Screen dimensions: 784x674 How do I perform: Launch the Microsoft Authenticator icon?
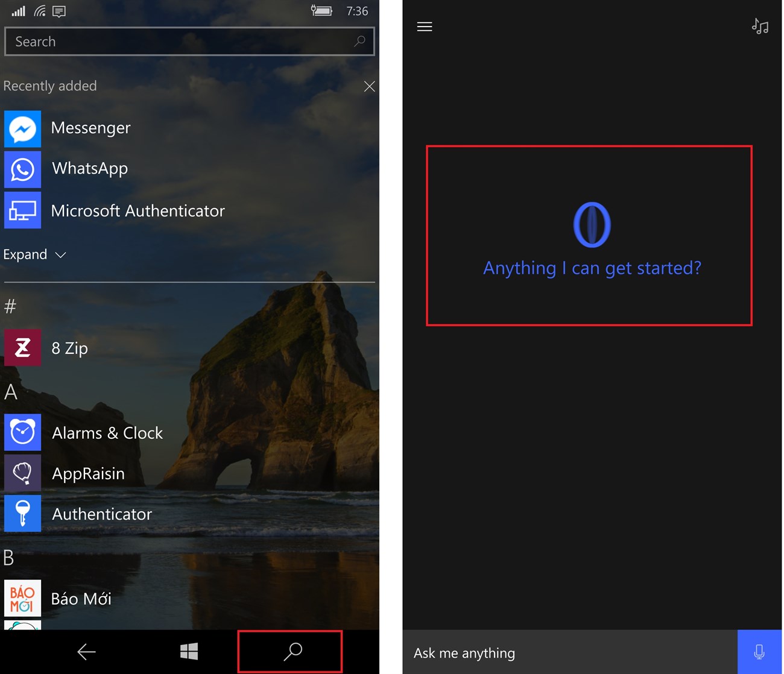22,210
